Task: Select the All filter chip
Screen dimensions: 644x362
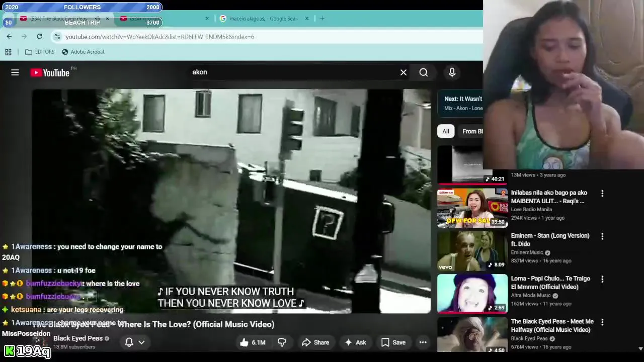Action: [446, 131]
